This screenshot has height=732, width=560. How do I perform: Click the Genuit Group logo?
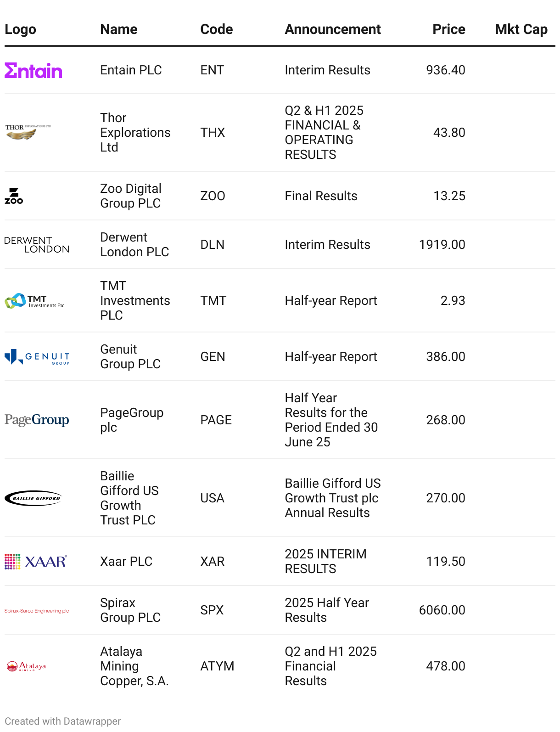(37, 357)
